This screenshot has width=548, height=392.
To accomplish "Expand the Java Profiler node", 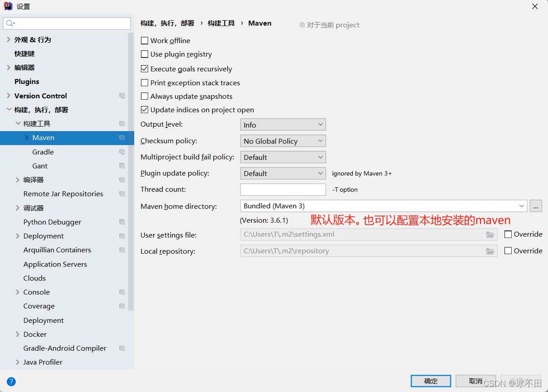I will tap(18, 362).
